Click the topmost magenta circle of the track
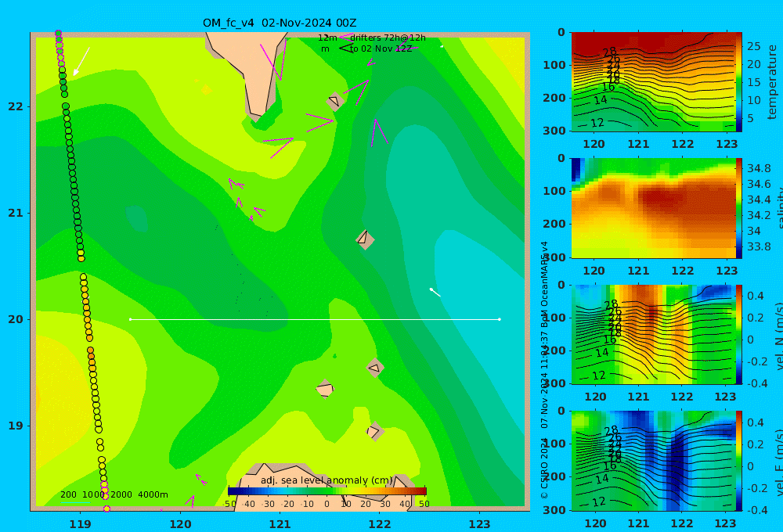 click(59, 34)
